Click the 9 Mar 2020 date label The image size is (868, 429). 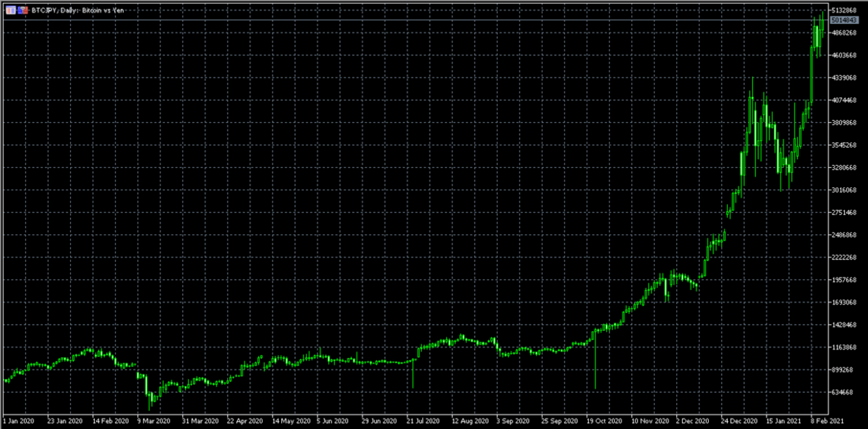click(x=154, y=422)
